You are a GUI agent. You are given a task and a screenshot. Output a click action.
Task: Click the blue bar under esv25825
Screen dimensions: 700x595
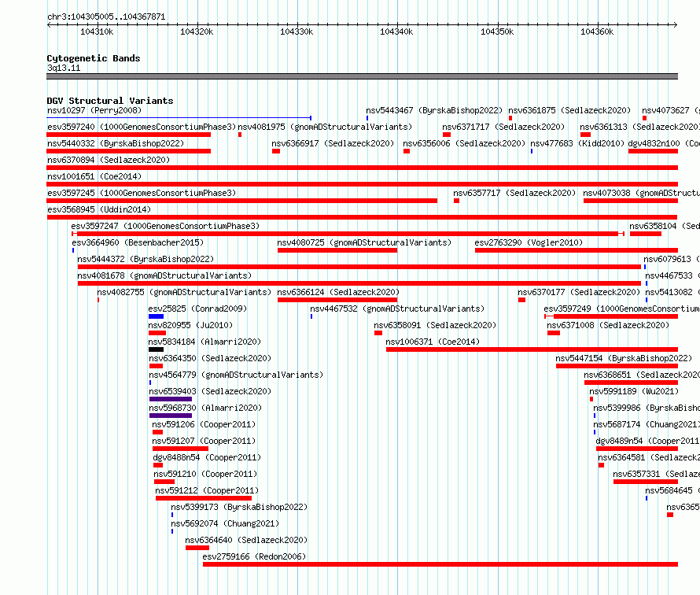tap(157, 316)
